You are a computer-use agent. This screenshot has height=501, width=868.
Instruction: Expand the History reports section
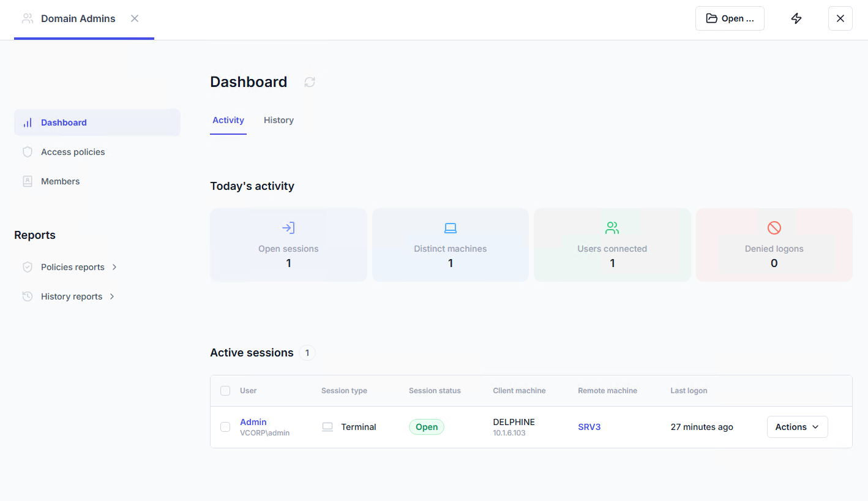pyautogui.click(x=77, y=296)
